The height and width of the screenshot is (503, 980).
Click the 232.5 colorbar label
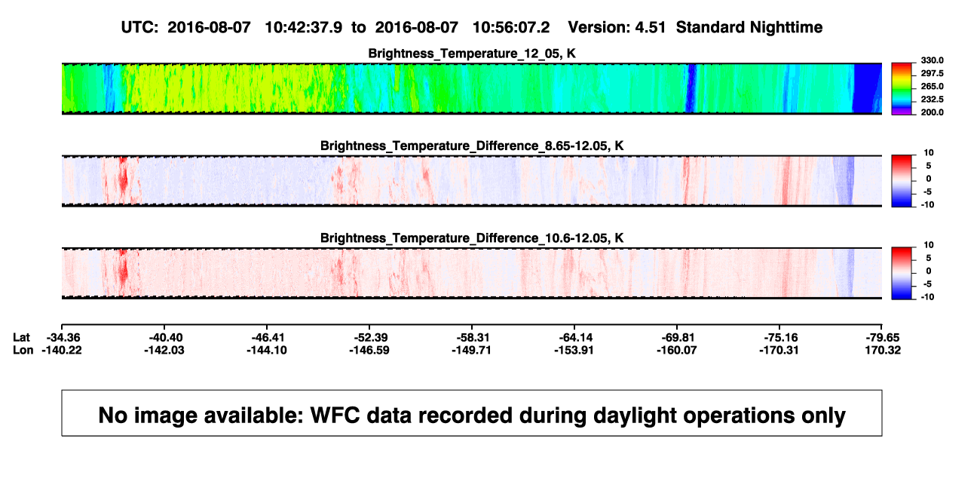point(932,100)
